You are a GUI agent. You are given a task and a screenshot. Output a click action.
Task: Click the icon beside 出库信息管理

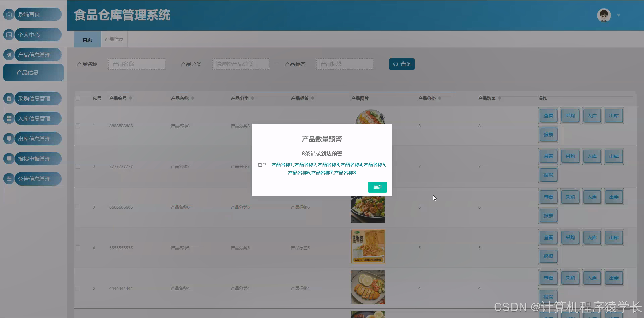(x=9, y=139)
